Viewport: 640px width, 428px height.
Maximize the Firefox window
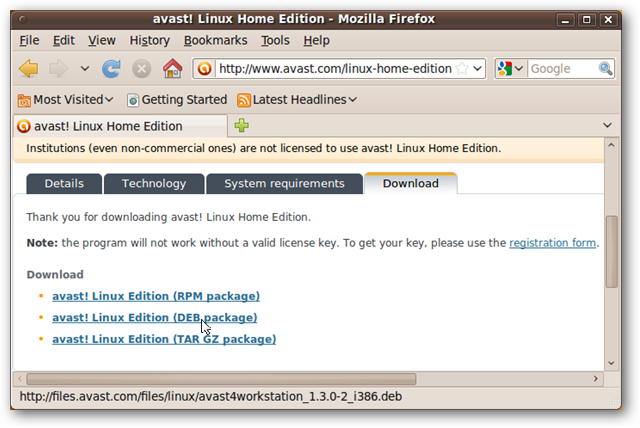click(587, 20)
